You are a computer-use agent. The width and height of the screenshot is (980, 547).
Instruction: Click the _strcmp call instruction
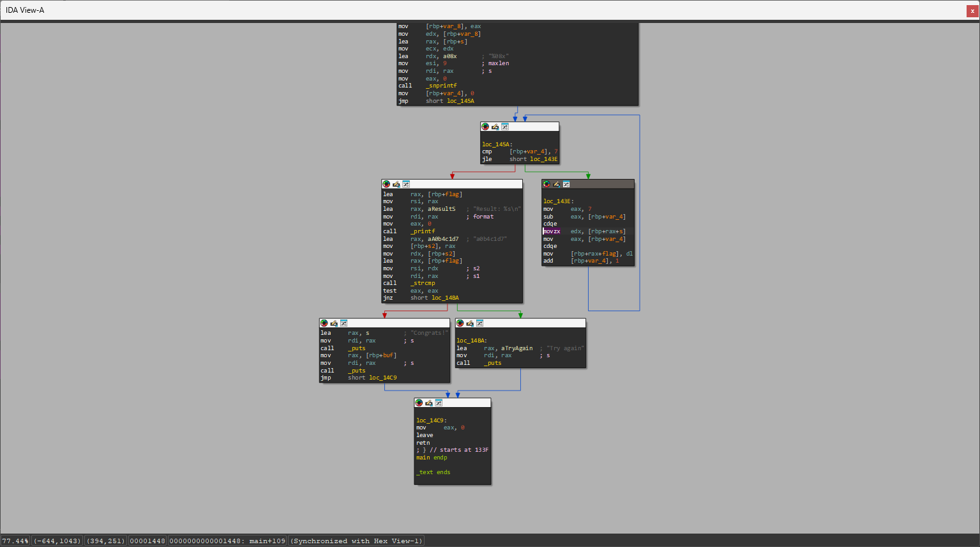[423, 283]
